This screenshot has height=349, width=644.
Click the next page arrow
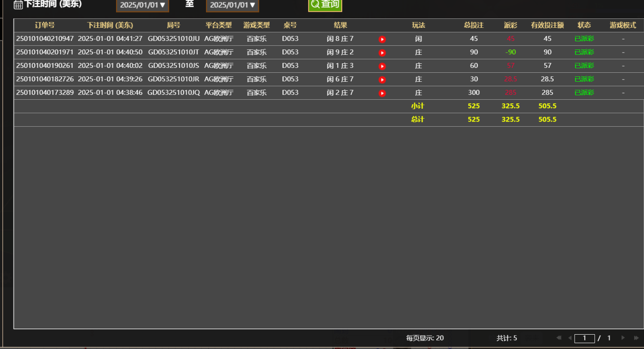[x=622, y=338]
